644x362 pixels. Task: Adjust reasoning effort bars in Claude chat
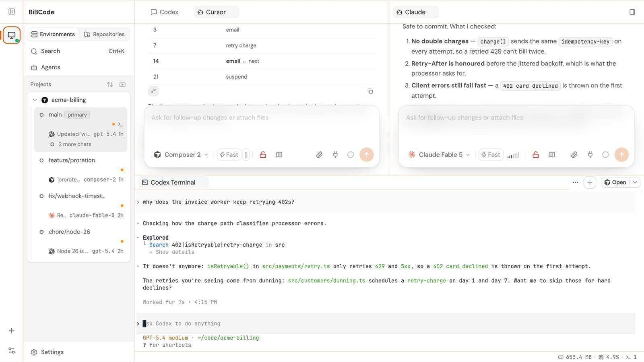point(514,155)
